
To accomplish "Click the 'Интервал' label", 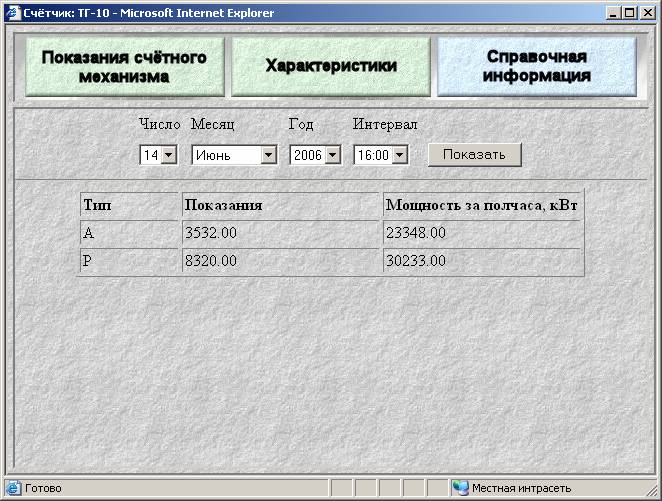I will (x=385, y=125).
